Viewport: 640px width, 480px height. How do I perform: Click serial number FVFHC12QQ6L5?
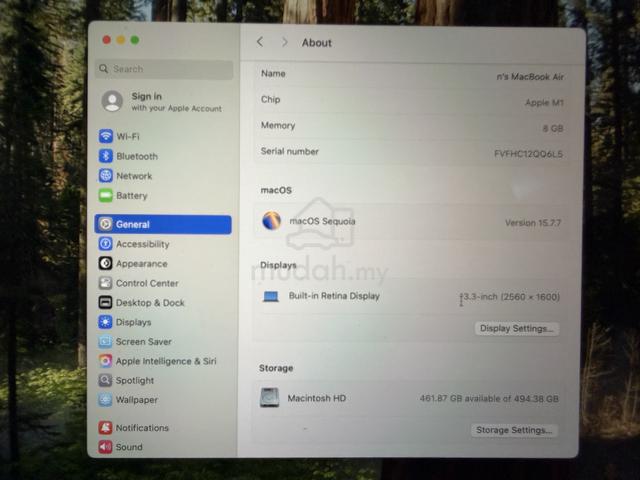(528, 154)
